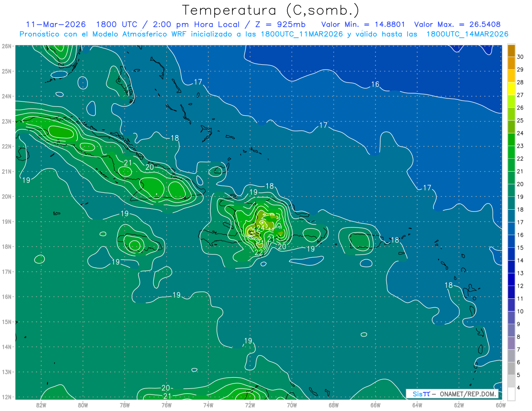
Task: Click "1800 UTC / 2:00 pm Hora Local"
Action: click(168, 24)
